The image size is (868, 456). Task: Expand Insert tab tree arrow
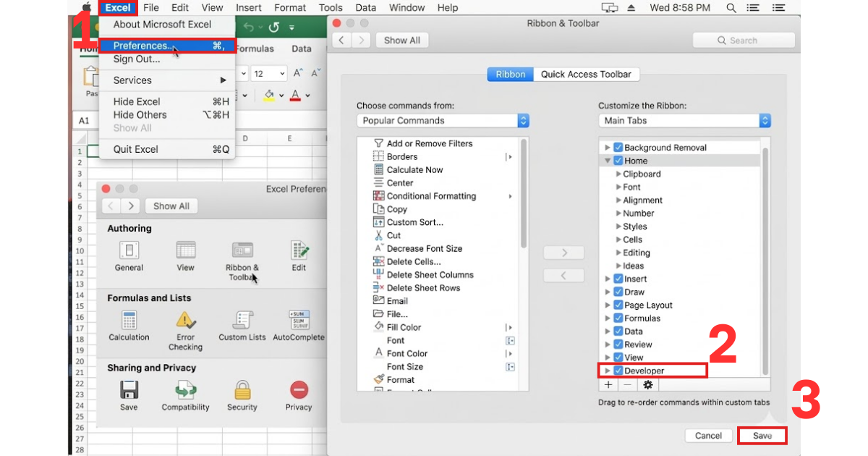coord(608,279)
